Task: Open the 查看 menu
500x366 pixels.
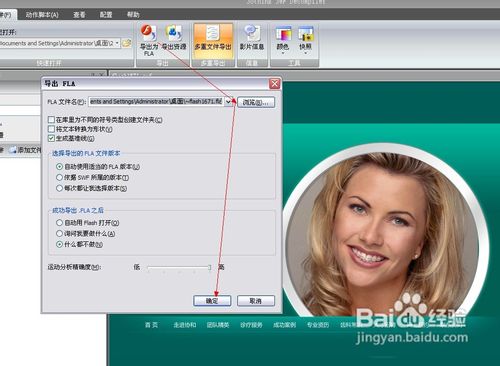Action: tap(79, 15)
